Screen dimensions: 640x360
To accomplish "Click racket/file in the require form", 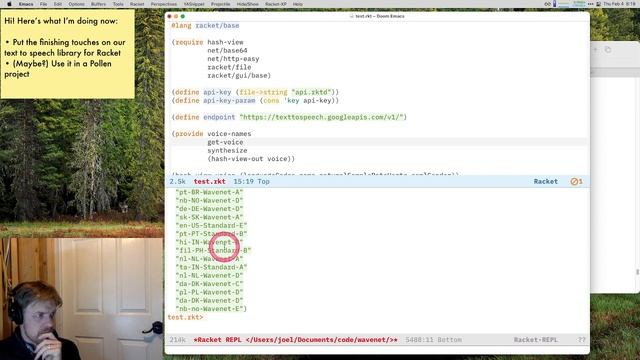I will (229, 67).
